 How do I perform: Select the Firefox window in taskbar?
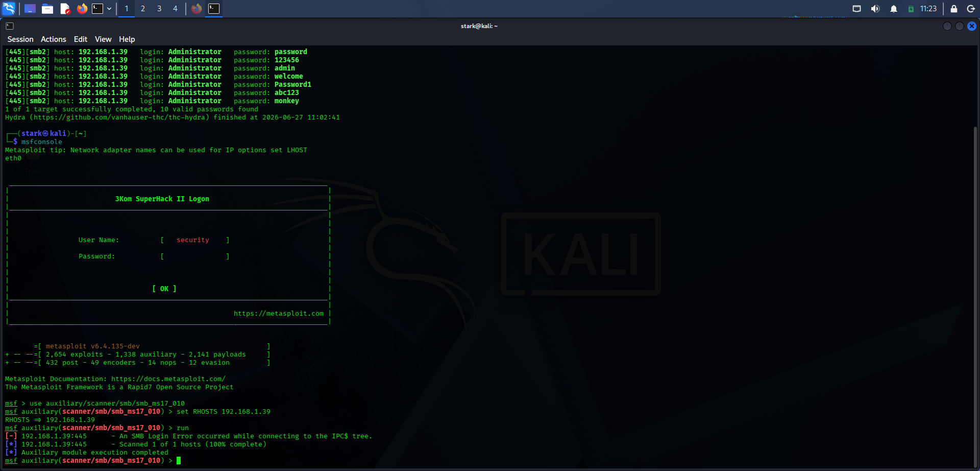click(197, 9)
